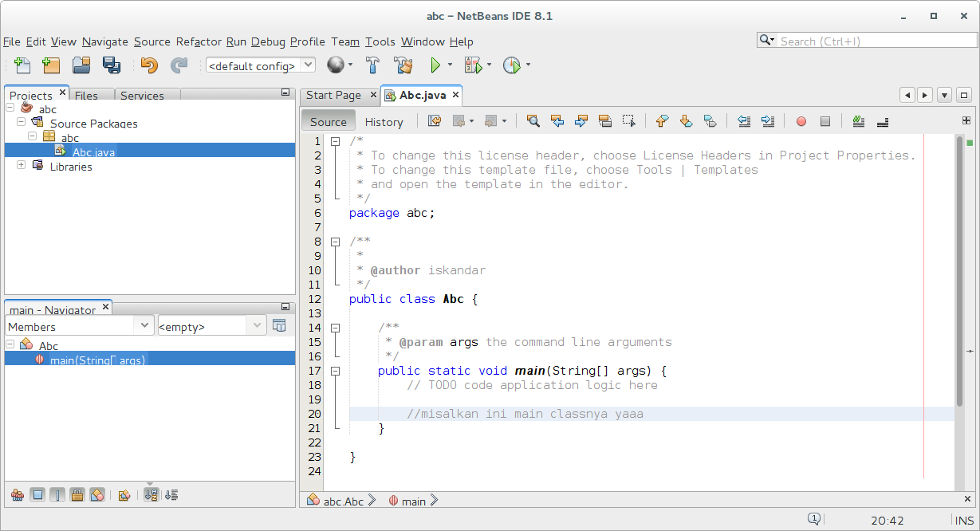The image size is (980, 531).
Task: Click Stop macro recording square icon
Action: coord(825,121)
